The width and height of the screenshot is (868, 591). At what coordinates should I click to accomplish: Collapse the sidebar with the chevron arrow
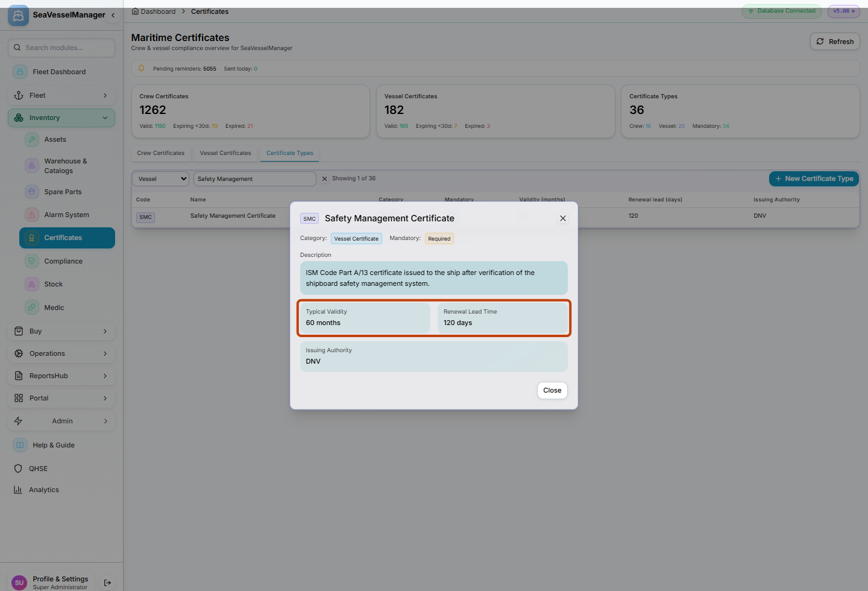[113, 15]
